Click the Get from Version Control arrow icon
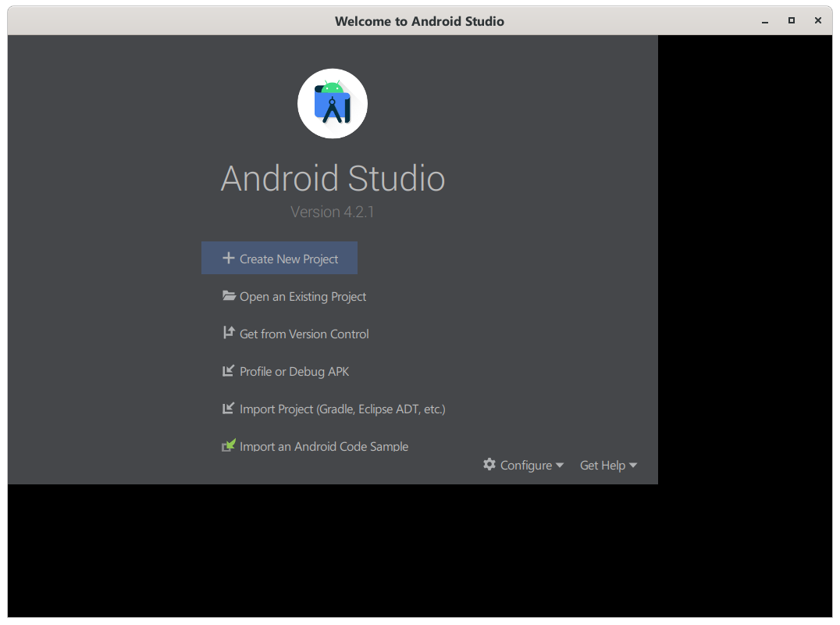This screenshot has height=625, width=840. (x=229, y=333)
